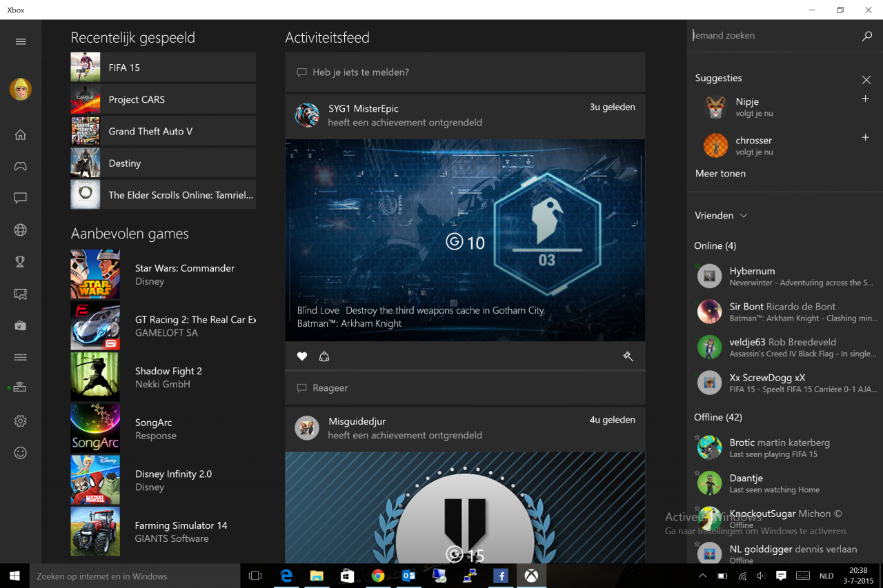Open the Batman Blind Love achievement image
883x588 pixels.
click(465, 240)
